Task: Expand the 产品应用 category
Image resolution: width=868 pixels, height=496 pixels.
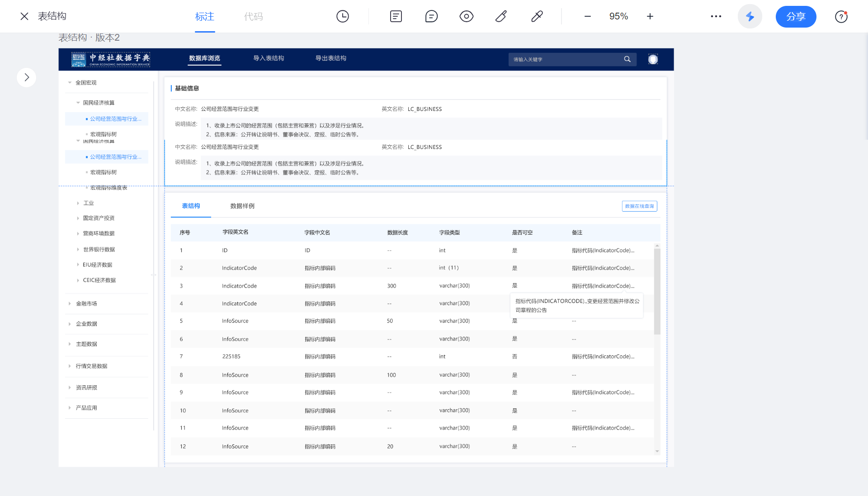Action: click(70, 408)
